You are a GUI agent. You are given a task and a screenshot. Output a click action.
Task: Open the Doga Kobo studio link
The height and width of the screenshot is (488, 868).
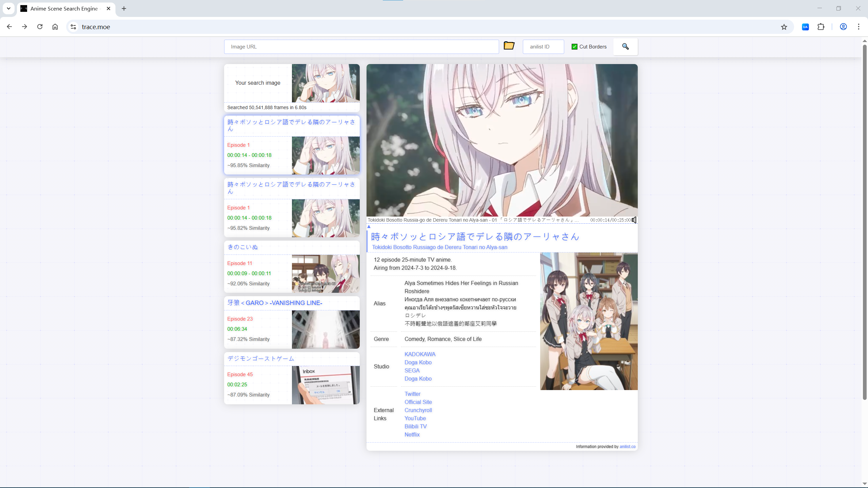(x=418, y=362)
